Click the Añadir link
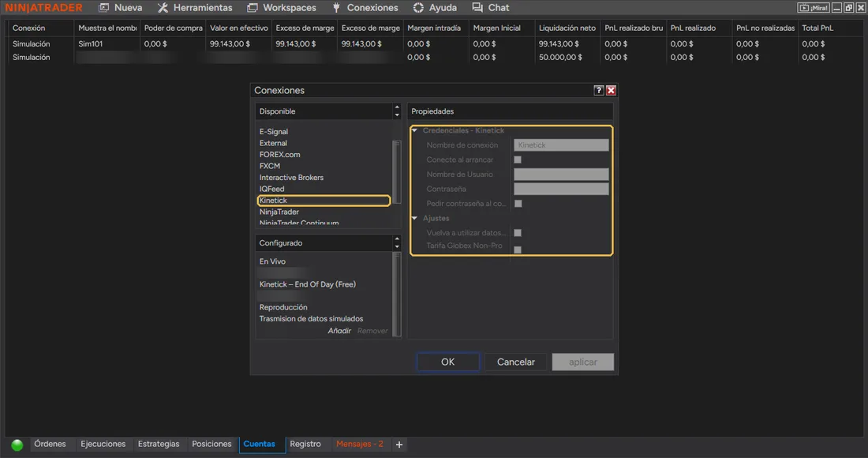 (339, 331)
